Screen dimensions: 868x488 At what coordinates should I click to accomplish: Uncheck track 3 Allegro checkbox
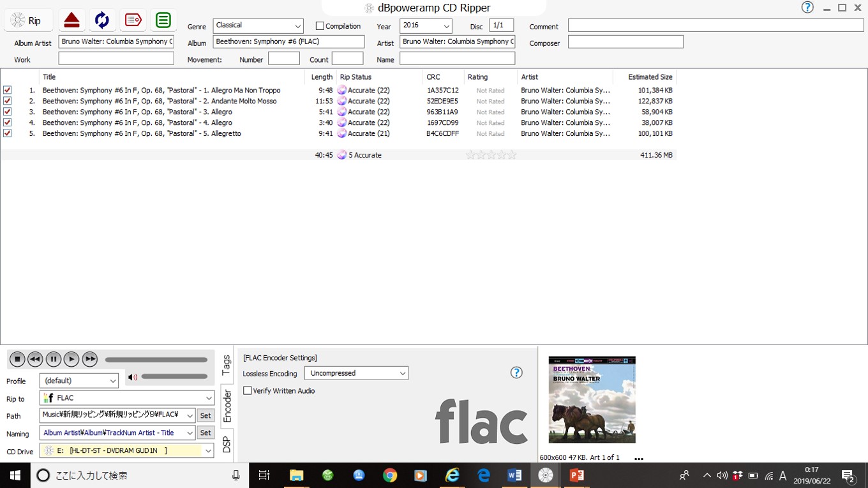point(7,112)
